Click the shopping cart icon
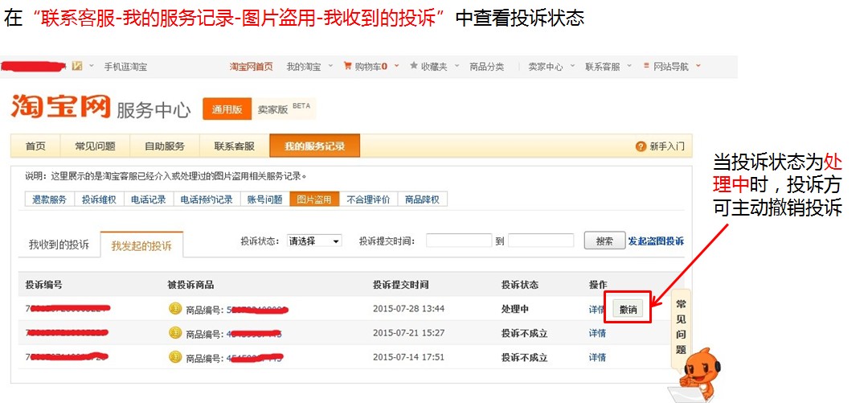Viewport: 868px width, 403px height. click(x=348, y=66)
